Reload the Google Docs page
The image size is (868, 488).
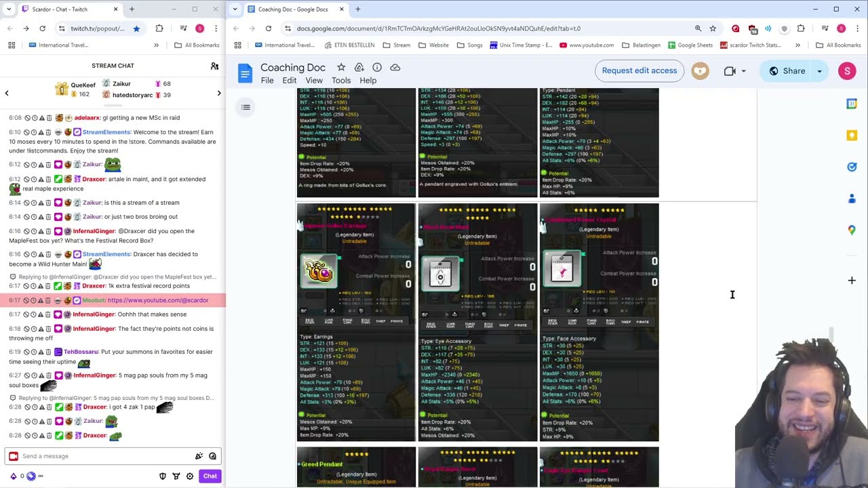pos(269,28)
